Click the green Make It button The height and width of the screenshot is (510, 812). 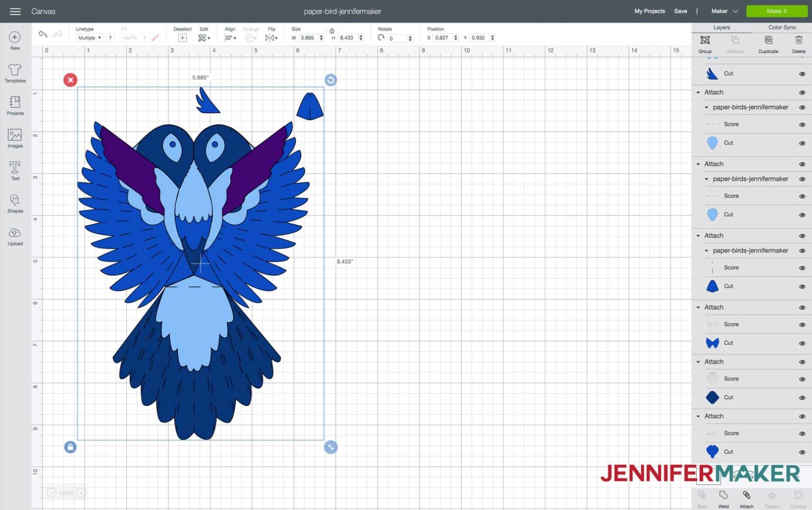tap(777, 11)
